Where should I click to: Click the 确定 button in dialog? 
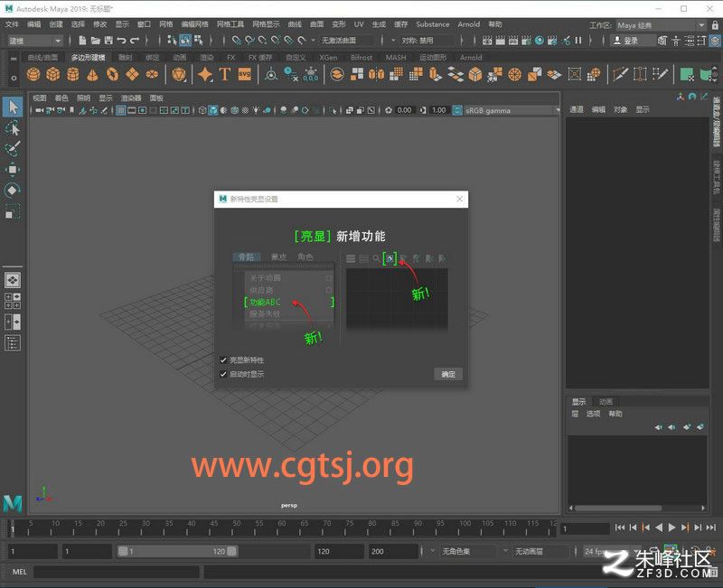[x=448, y=374]
